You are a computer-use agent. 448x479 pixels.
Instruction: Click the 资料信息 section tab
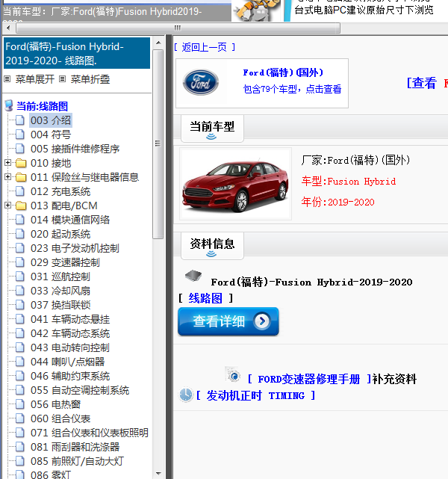pyautogui.click(x=212, y=246)
